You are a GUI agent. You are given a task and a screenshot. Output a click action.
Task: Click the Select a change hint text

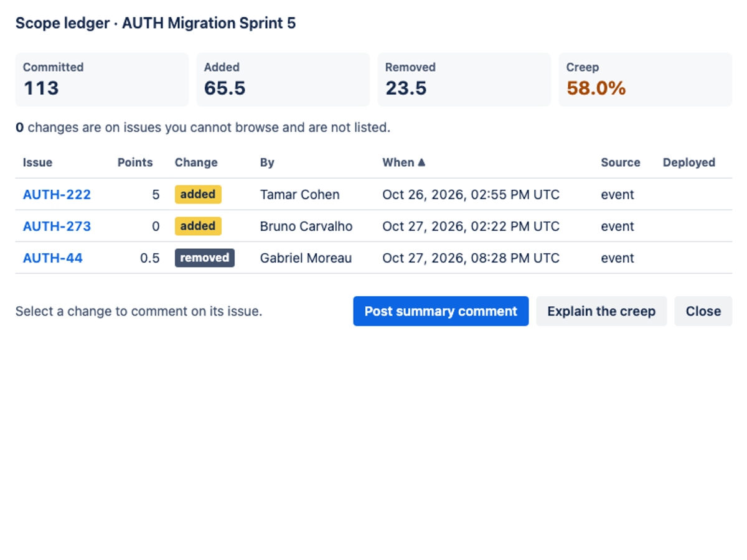tap(139, 311)
